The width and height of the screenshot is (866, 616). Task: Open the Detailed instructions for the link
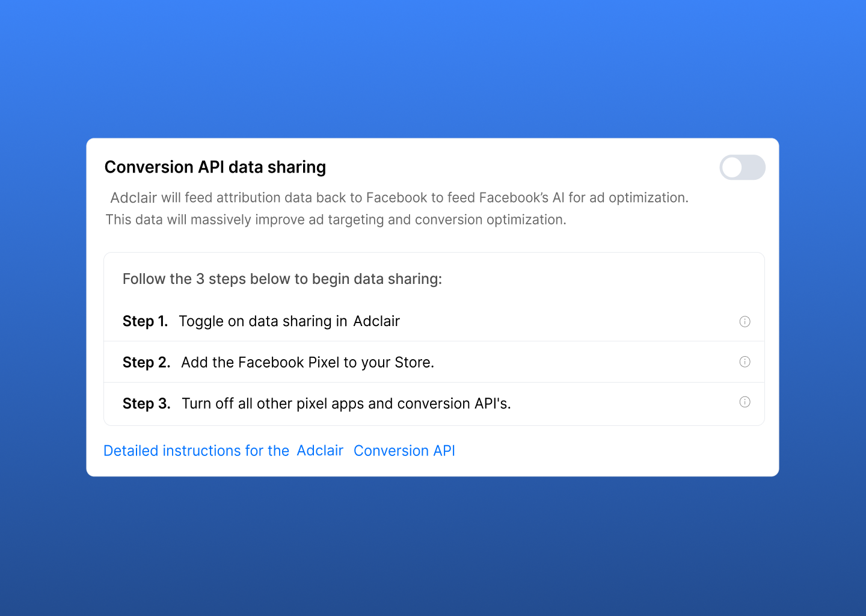point(197,451)
